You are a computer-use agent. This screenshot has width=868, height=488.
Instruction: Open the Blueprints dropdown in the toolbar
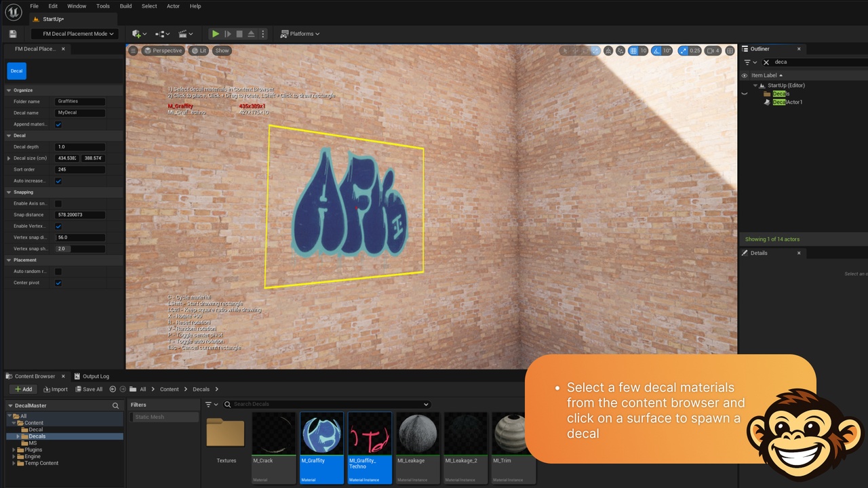(163, 34)
